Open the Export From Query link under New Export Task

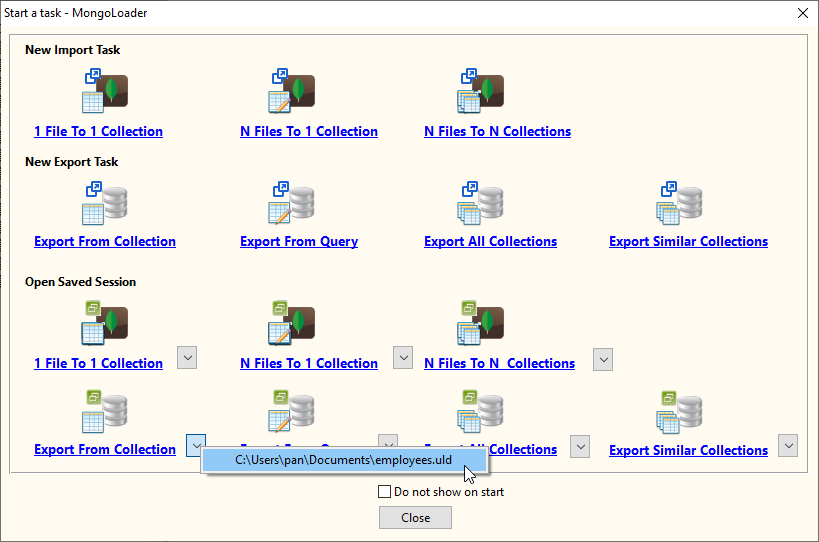299,242
